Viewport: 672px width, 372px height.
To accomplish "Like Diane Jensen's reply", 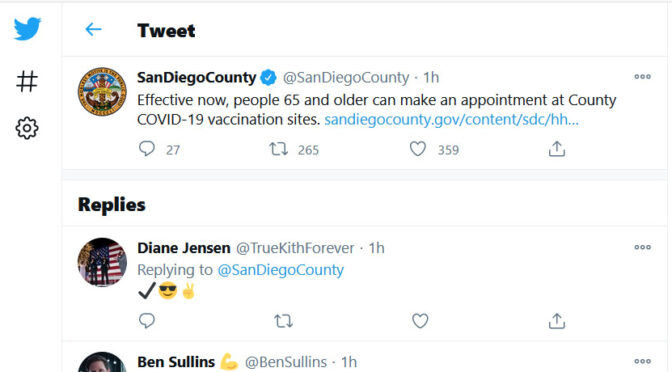I will (420, 321).
